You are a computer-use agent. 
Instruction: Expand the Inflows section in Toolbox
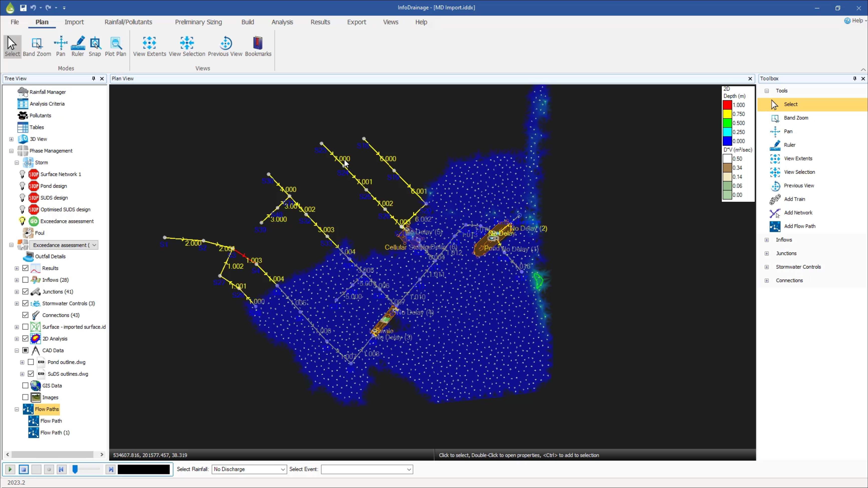pyautogui.click(x=767, y=239)
